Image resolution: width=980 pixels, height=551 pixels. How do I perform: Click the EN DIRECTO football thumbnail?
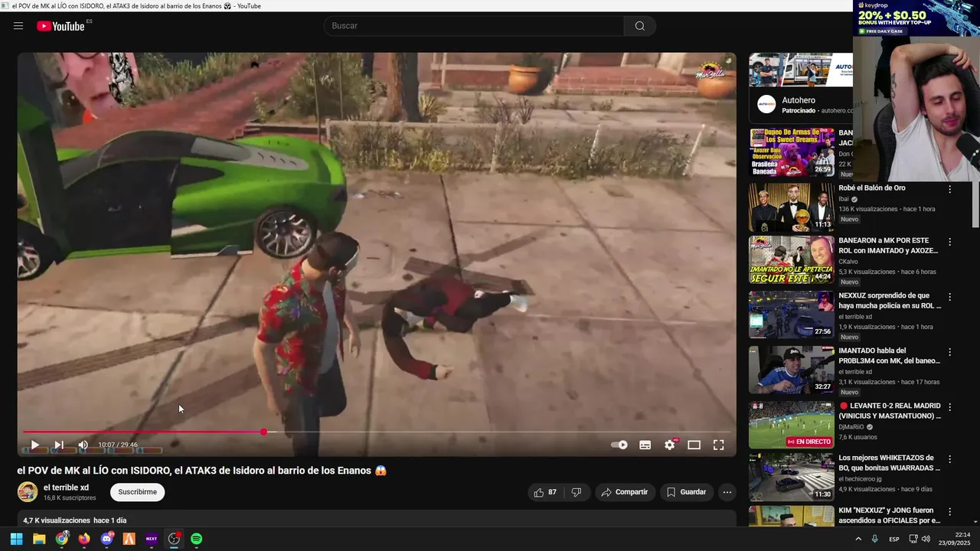point(792,425)
